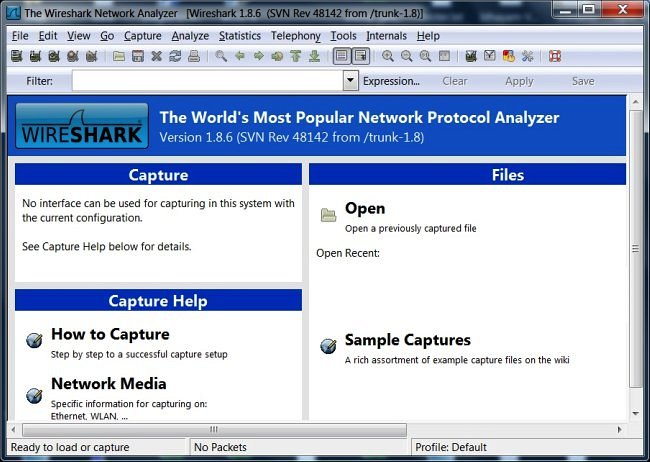Image resolution: width=650 pixels, height=462 pixels.
Task: Open the Analyze menu
Action: (x=190, y=36)
